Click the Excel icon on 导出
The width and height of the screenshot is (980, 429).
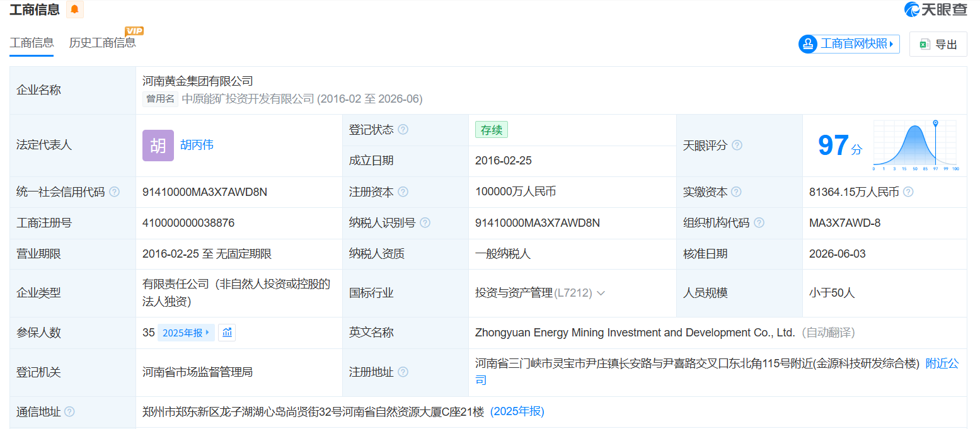925,44
